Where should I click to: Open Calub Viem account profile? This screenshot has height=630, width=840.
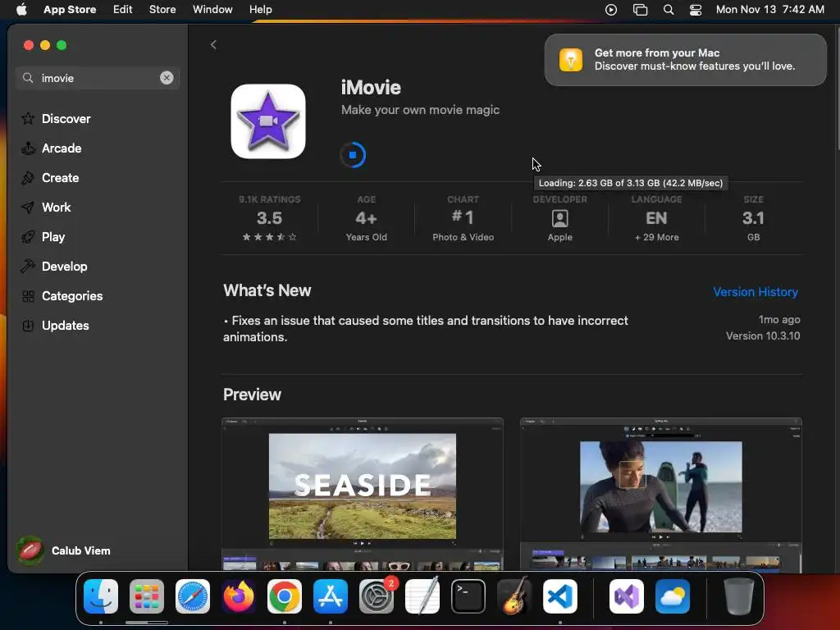pyautogui.click(x=63, y=550)
